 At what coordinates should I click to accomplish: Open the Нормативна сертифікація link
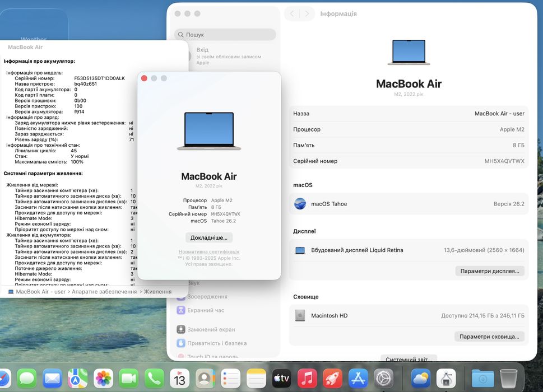click(x=209, y=251)
